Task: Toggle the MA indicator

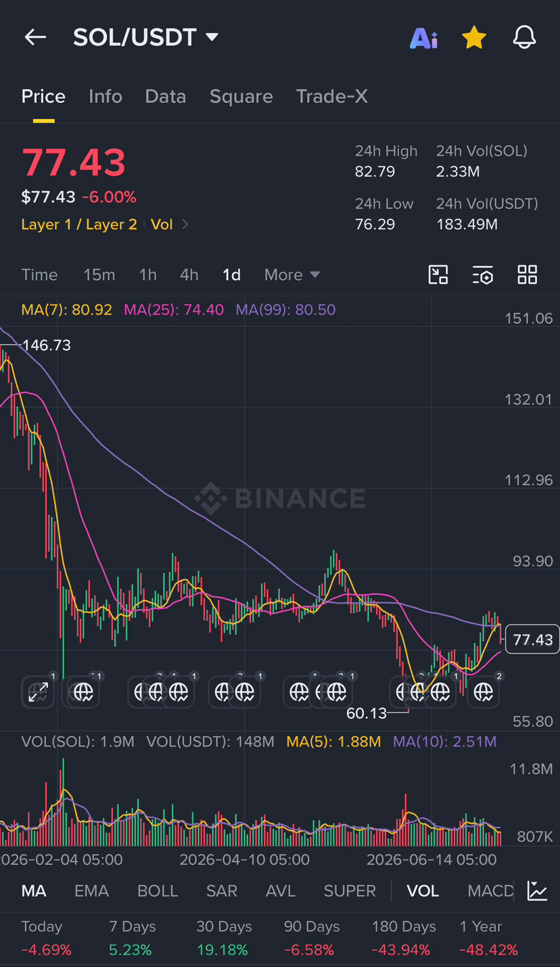Action: click(x=34, y=891)
